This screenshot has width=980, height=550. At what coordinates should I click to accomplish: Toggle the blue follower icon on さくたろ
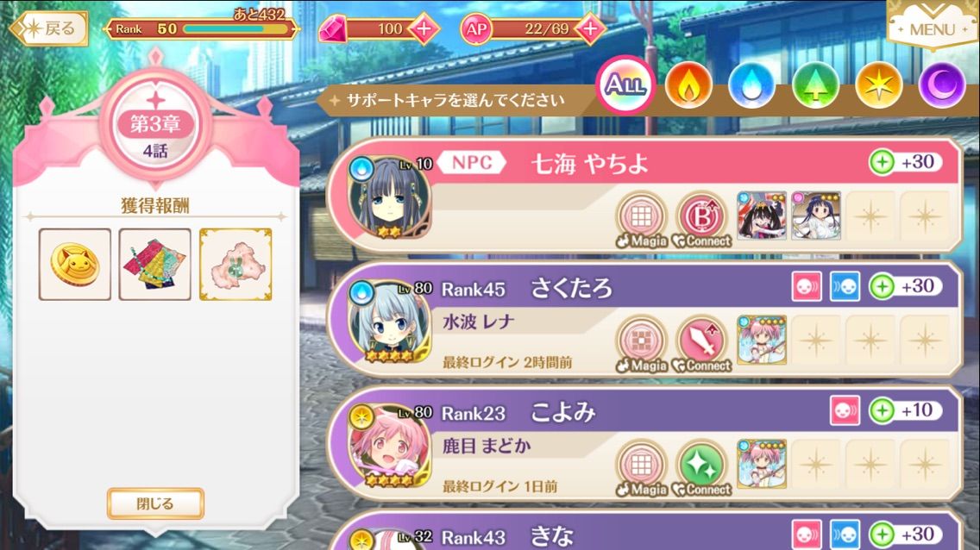click(x=845, y=286)
